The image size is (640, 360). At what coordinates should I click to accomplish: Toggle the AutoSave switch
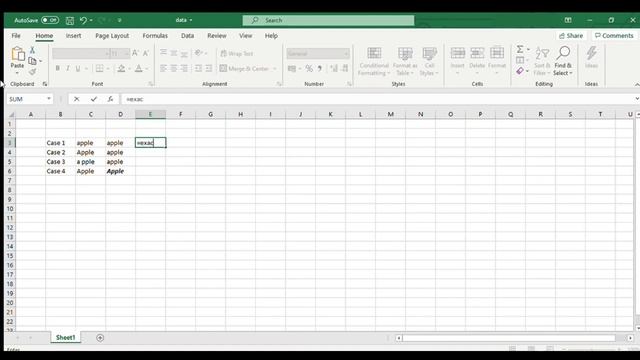coord(50,20)
